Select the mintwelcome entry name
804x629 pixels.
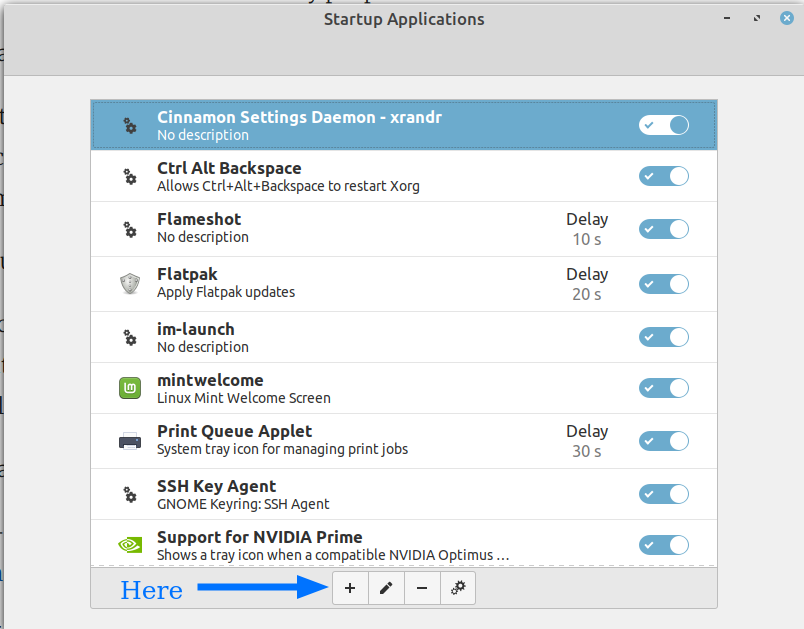210,380
